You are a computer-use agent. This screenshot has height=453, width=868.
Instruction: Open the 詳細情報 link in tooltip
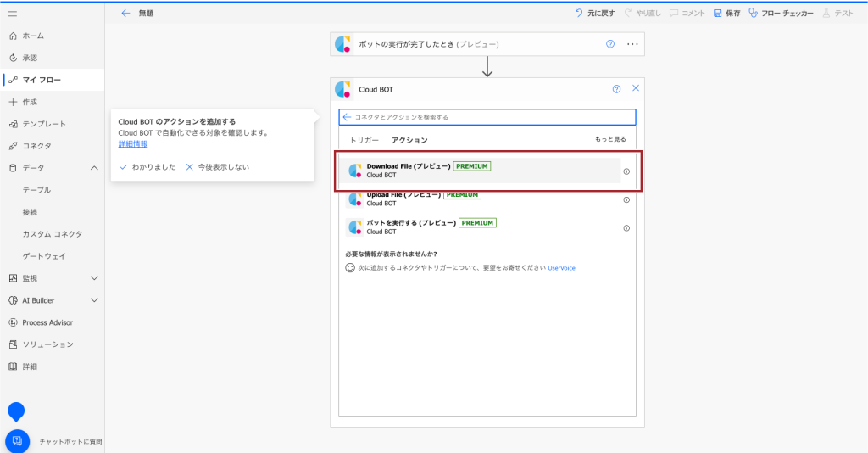tap(133, 144)
